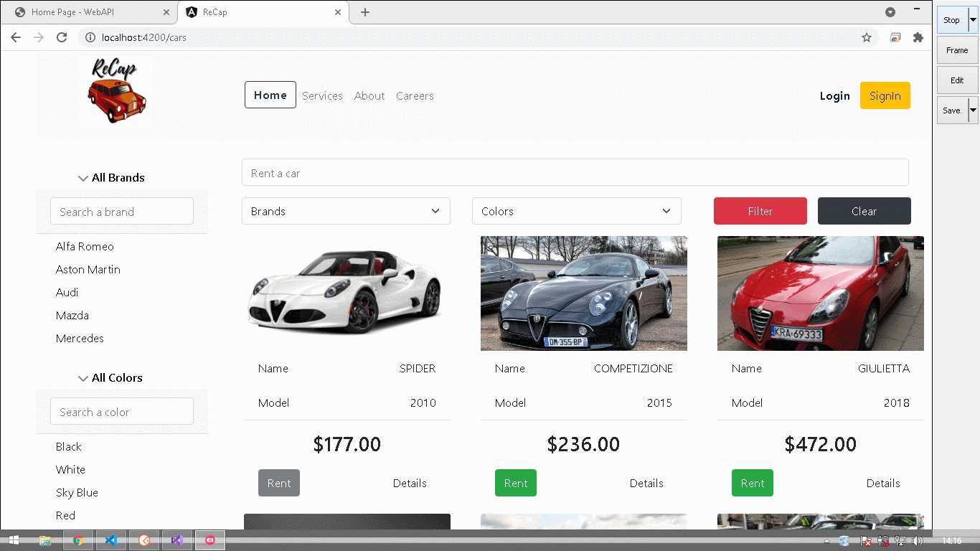Show hidden tray icons arrow
Viewport: 980px width, 551px height.
pos(826,541)
